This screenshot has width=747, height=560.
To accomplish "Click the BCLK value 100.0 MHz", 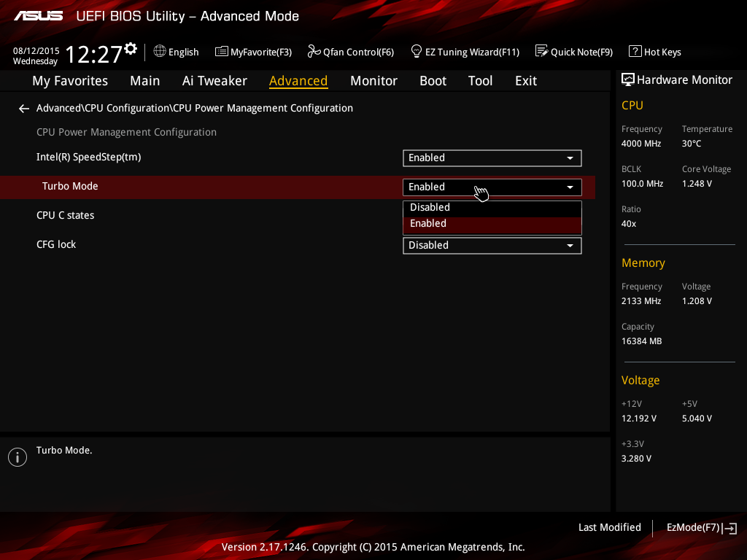I will (x=642, y=183).
